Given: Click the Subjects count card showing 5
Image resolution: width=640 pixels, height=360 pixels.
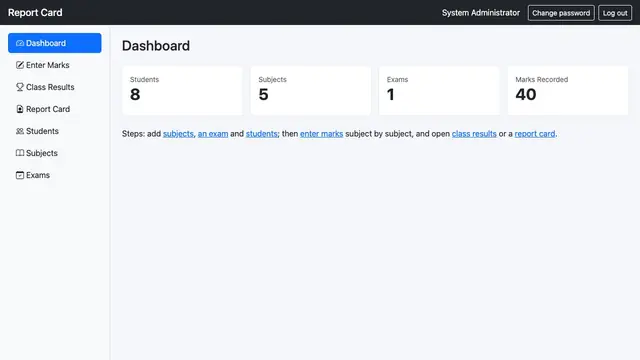Looking at the screenshot, I should click(x=311, y=91).
